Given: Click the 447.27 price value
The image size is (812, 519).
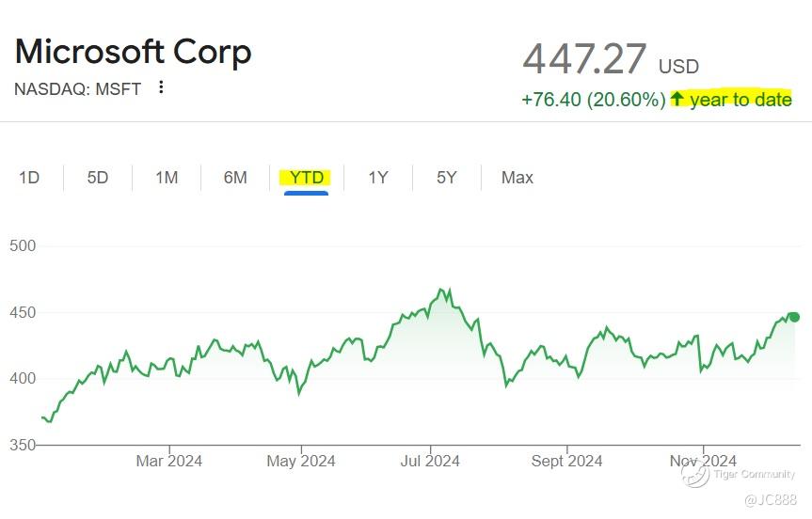Looking at the screenshot, I should click(584, 59).
